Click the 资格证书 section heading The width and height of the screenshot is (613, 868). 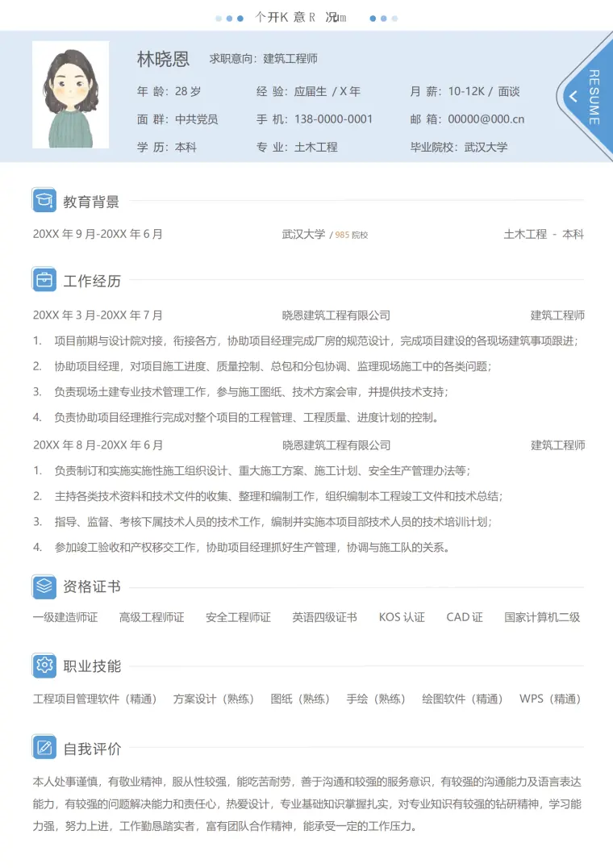click(92, 586)
